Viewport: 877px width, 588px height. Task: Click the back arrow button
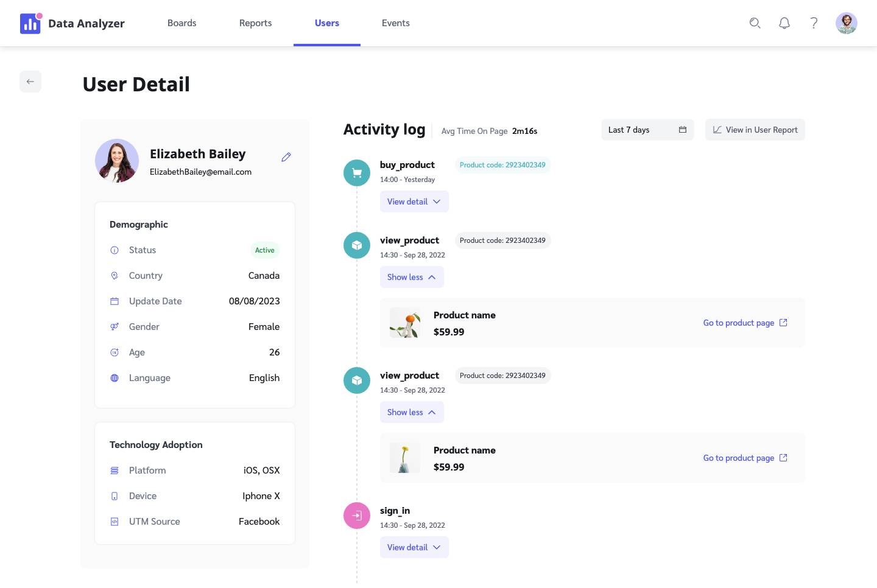click(30, 82)
